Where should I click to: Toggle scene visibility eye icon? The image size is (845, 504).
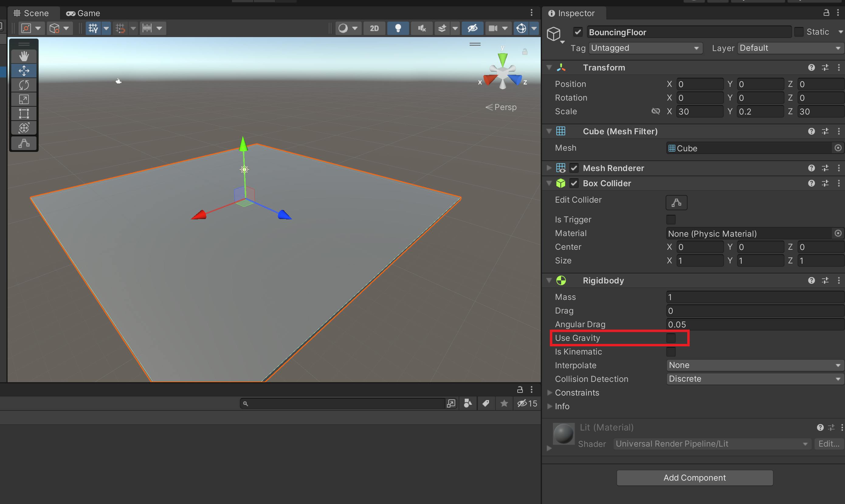pos(472,28)
